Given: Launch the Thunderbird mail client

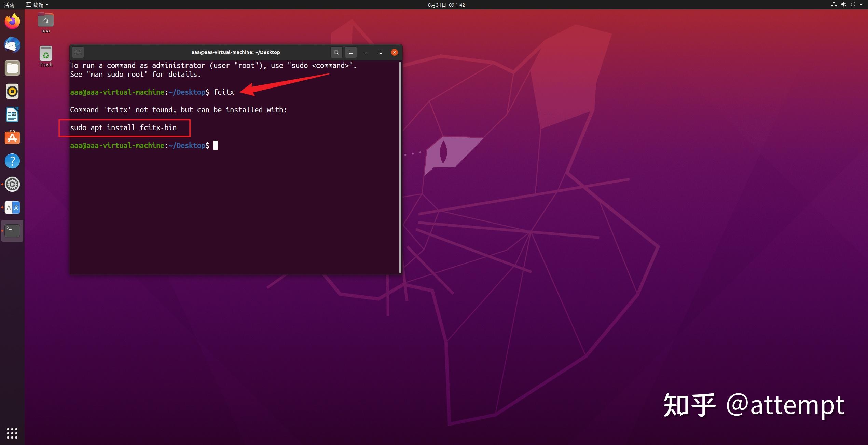Looking at the screenshot, I should coord(12,45).
